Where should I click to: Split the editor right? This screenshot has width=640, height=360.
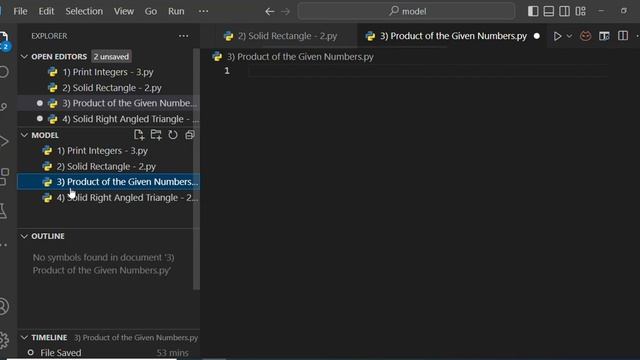(x=623, y=36)
